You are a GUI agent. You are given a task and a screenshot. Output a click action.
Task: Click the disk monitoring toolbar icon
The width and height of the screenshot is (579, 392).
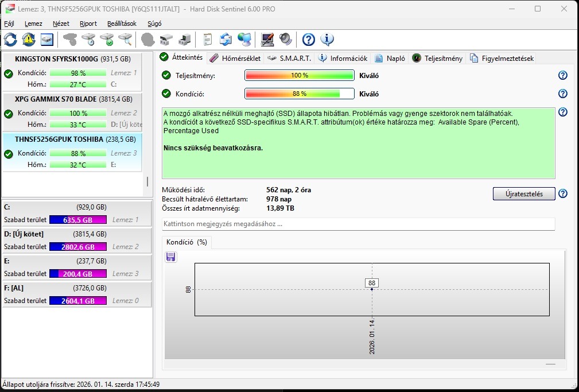coord(46,39)
